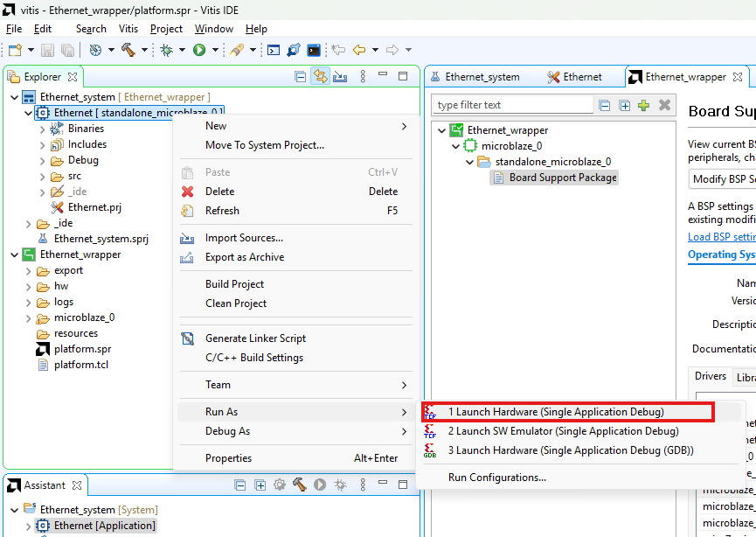Click the settings gear icon in Assistant panel
This screenshot has width=756, height=537.
[x=280, y=485]
